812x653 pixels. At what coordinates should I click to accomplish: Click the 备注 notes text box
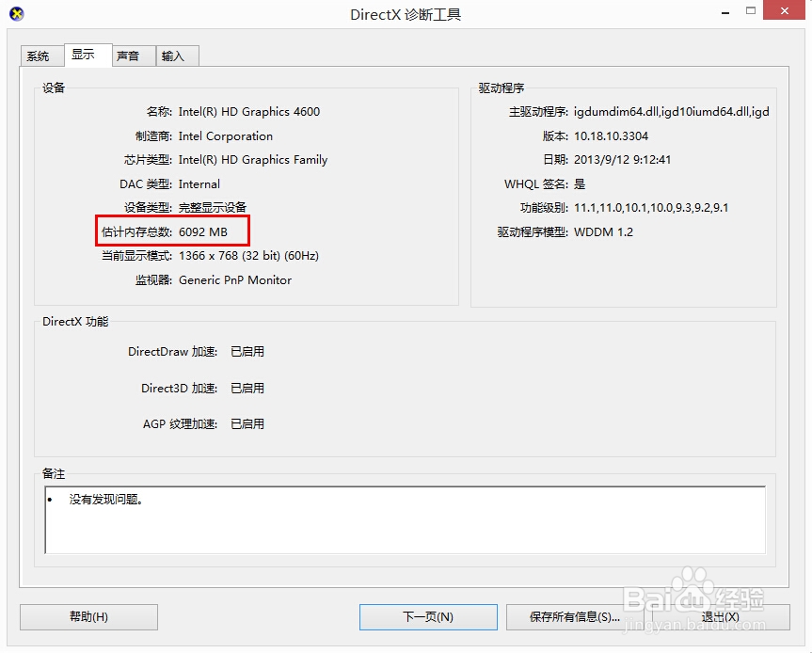click(x=405, y=520)
